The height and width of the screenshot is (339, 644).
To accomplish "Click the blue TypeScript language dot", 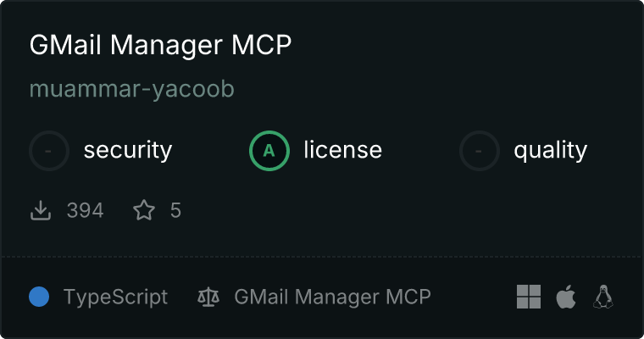I will click(x=39, y=297).
